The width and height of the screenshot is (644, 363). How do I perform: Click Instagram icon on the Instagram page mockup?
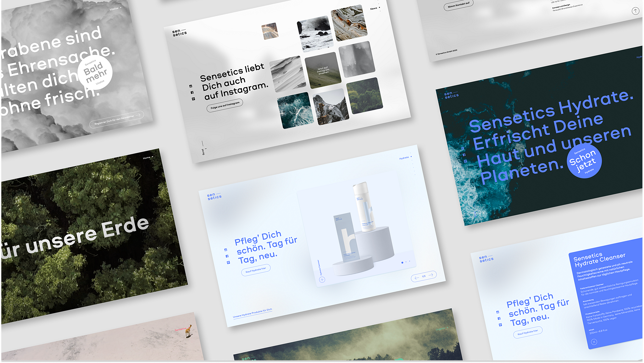(191, 86)
